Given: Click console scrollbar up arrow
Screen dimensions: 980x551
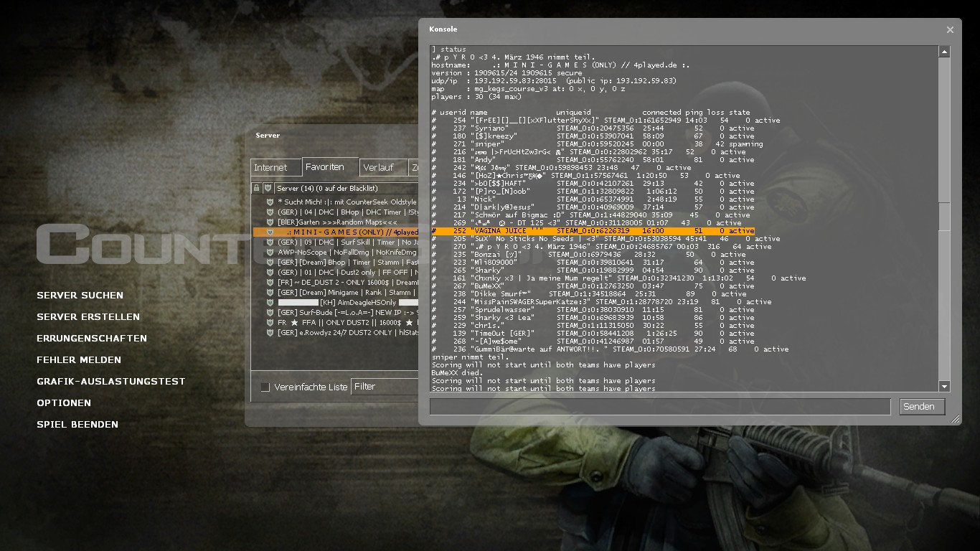Looking at the screenshot, I should [944, 52].
